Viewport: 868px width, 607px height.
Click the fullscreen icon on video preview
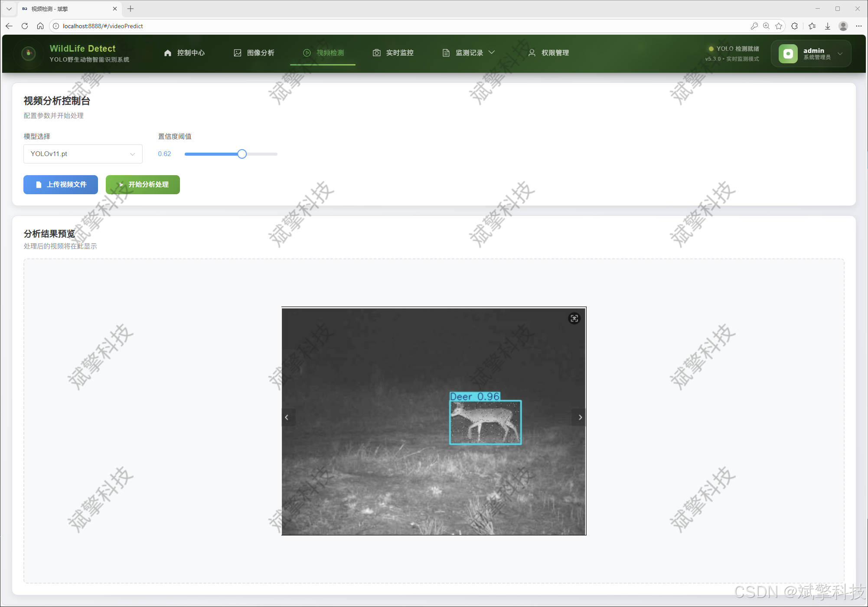(574, 319)
